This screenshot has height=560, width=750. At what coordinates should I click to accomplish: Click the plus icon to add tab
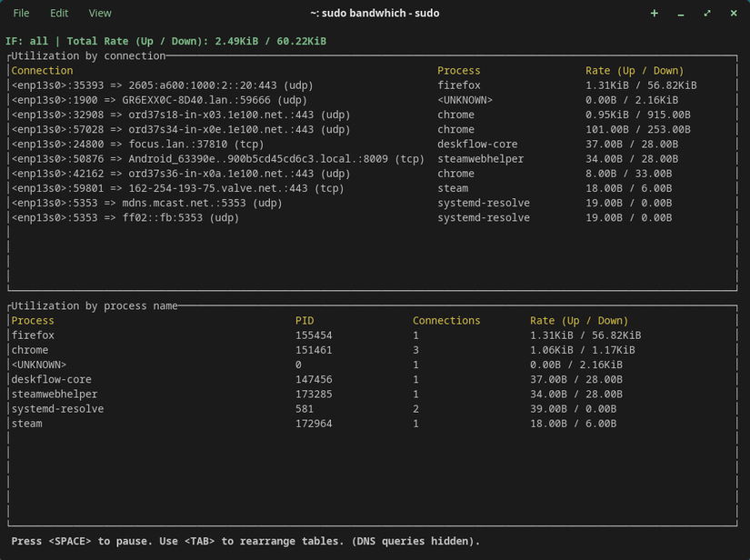[x=654, y=13]
